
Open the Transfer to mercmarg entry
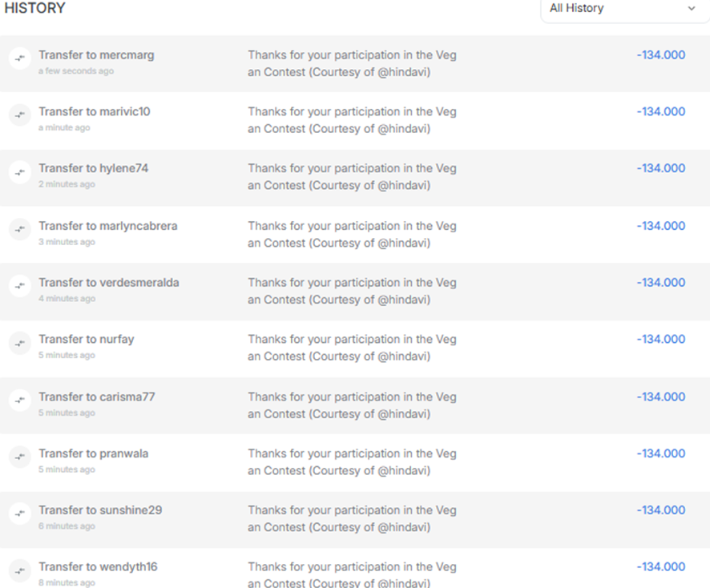[x=96, y=55]
